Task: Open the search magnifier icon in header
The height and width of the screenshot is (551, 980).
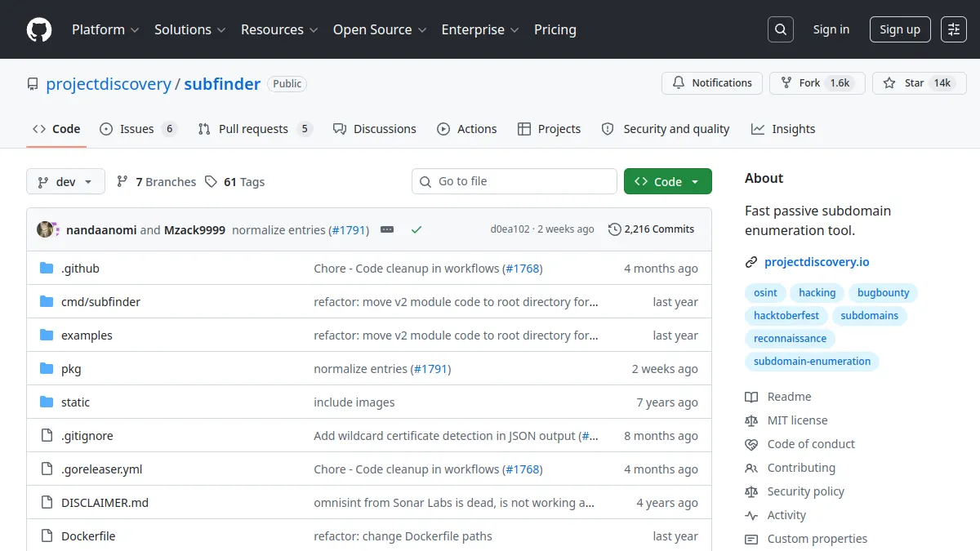Action: pyautogui.click(x=781, y=29)
